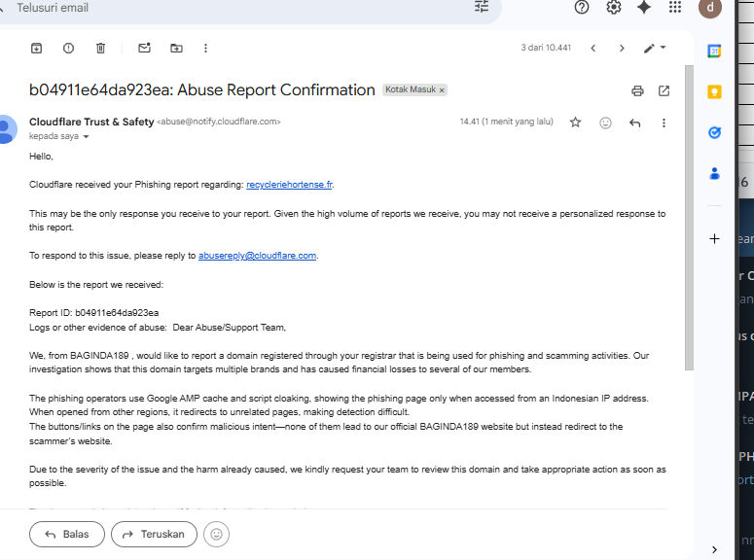Expand recipient details next to 'kepada saya'
The width and height of the screenshot is (754, 560).
(x=86, y=137)
